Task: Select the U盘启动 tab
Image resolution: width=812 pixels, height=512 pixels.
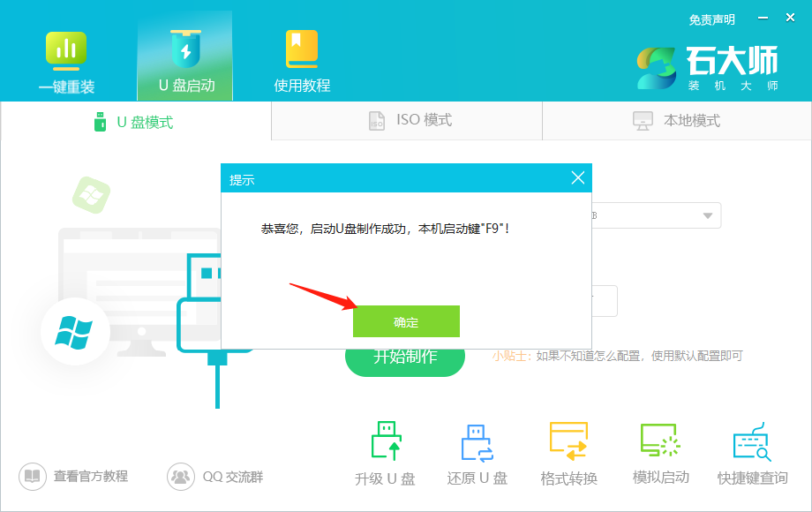Action: [184, 55]
